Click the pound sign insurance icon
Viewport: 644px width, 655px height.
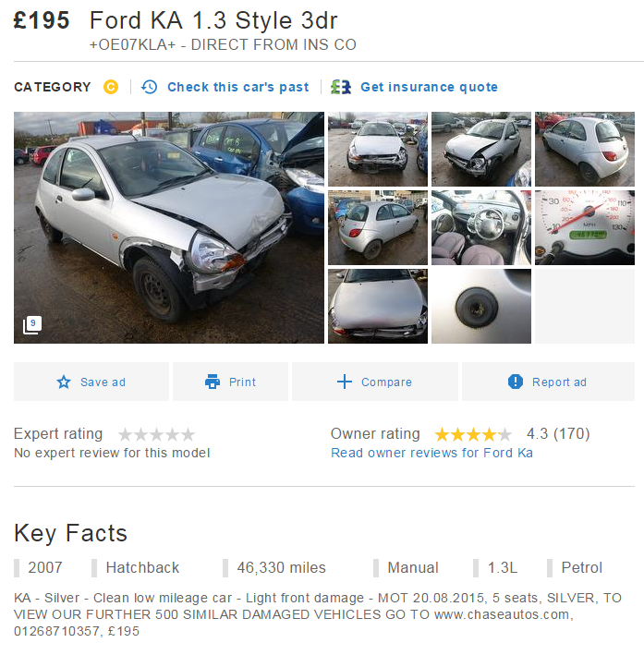[341, 87]
